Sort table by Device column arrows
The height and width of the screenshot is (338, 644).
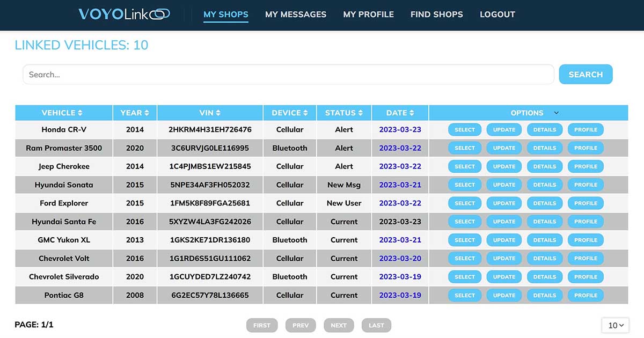point(305,113)
